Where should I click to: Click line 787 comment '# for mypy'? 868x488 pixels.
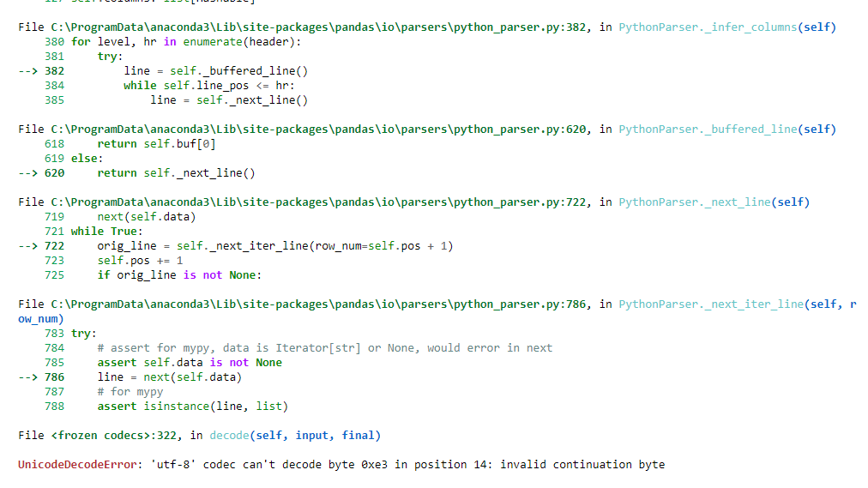[x=130, y=392]
